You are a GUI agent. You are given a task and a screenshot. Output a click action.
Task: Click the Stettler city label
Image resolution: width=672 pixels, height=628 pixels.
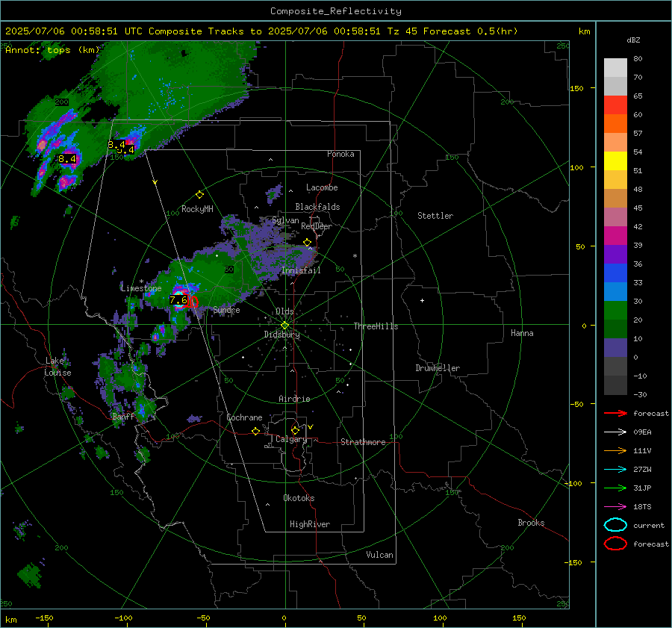point(435,216)
